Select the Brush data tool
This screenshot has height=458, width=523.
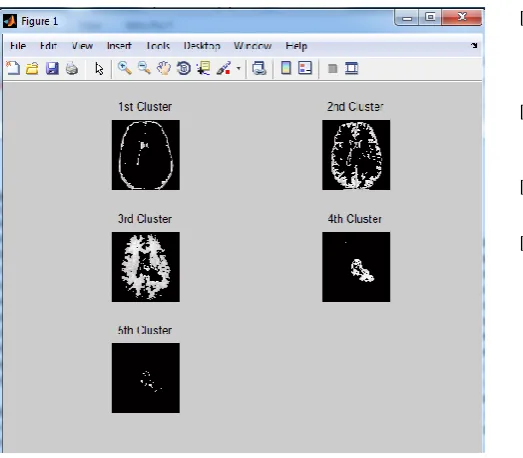tap(224, 68)
